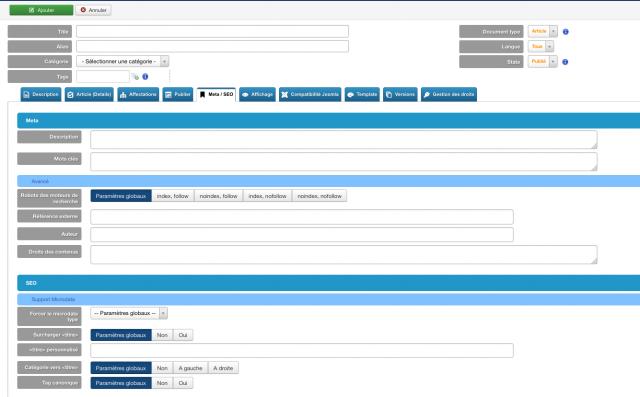Select the index, nofollow robots option
This screenshot has height=397, width=640.
267,196
